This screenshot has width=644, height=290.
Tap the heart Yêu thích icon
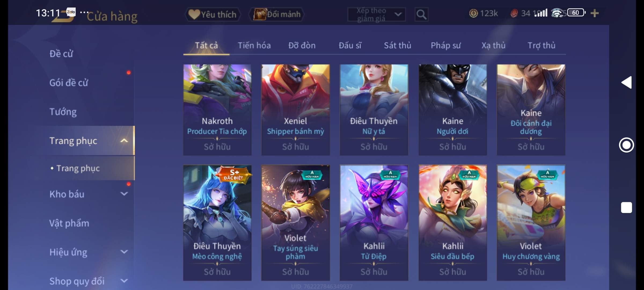[x=194, y=14]
